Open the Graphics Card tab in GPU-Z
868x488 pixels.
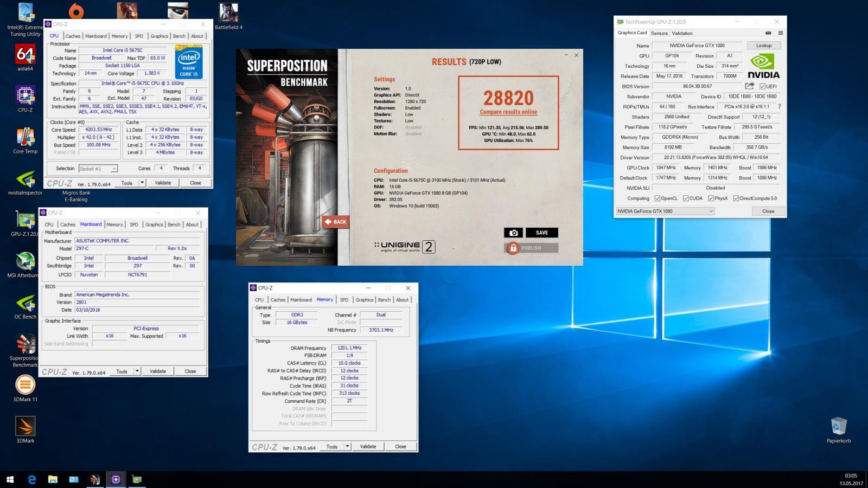tap(632, 33)
